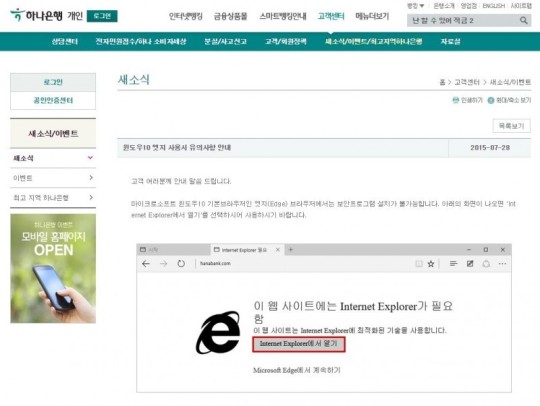
Task: Click the large Internet Explorer logo
Action: [218, 332]
